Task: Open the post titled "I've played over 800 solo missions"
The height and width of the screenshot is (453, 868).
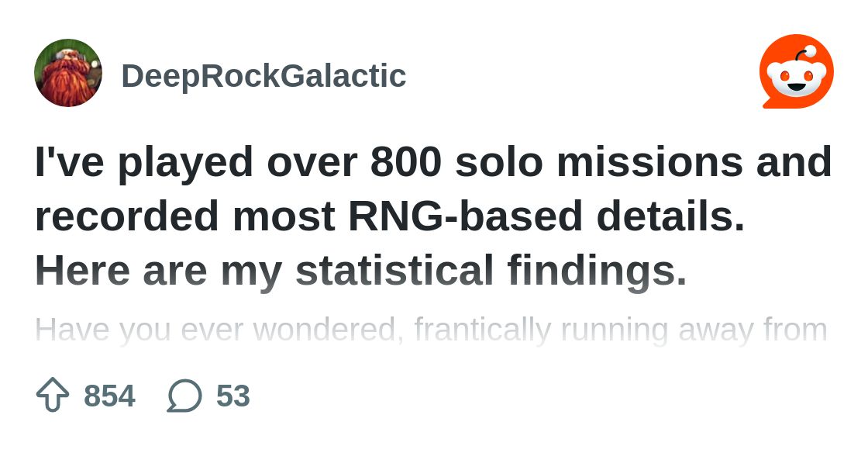Action: 433,216
